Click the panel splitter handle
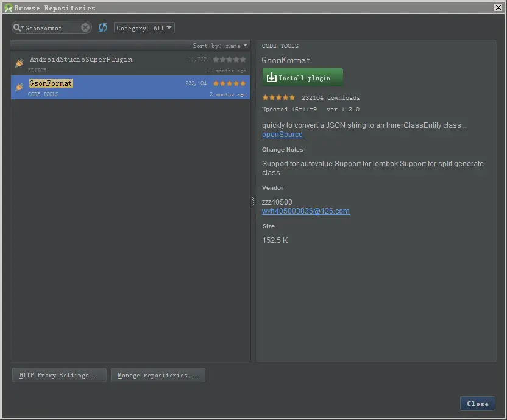Screen dimensions: 507x420 tap(253, 201)
